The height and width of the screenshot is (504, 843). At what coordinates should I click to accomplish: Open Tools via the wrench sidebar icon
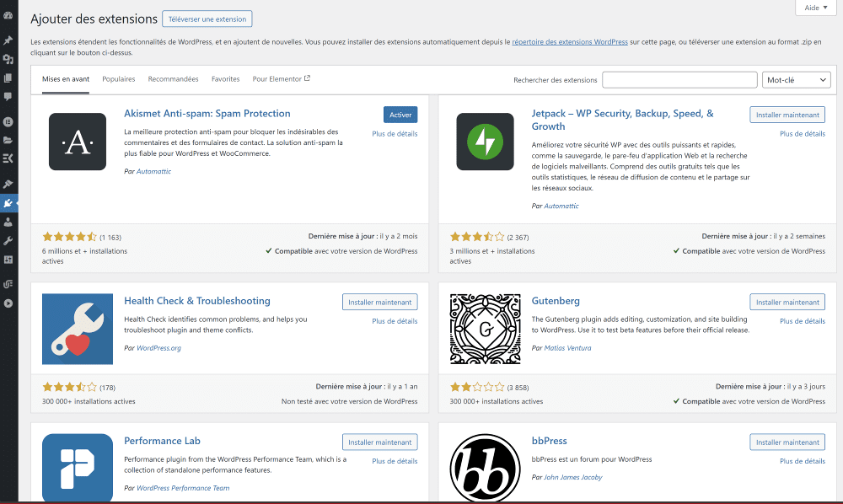pos(8,241)
